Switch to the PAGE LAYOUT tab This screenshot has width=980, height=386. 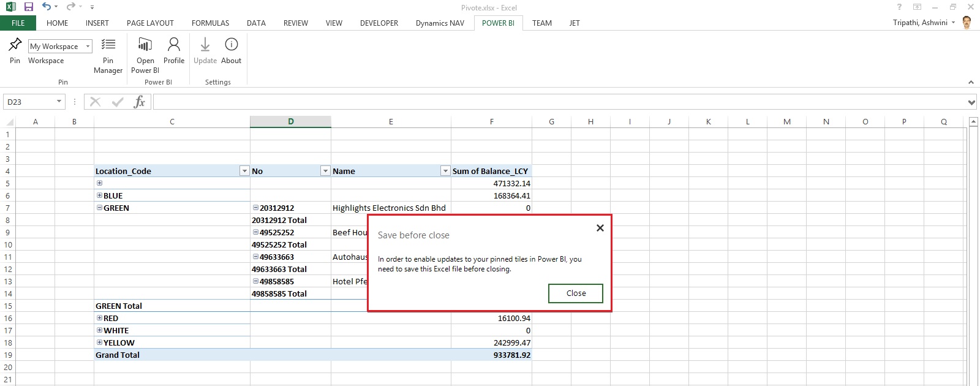pos(150,23)
